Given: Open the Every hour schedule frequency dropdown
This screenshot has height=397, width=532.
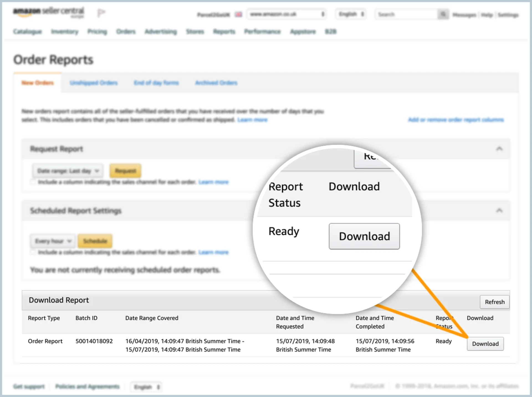Looking at the screenshot, I should click(52, 241).
